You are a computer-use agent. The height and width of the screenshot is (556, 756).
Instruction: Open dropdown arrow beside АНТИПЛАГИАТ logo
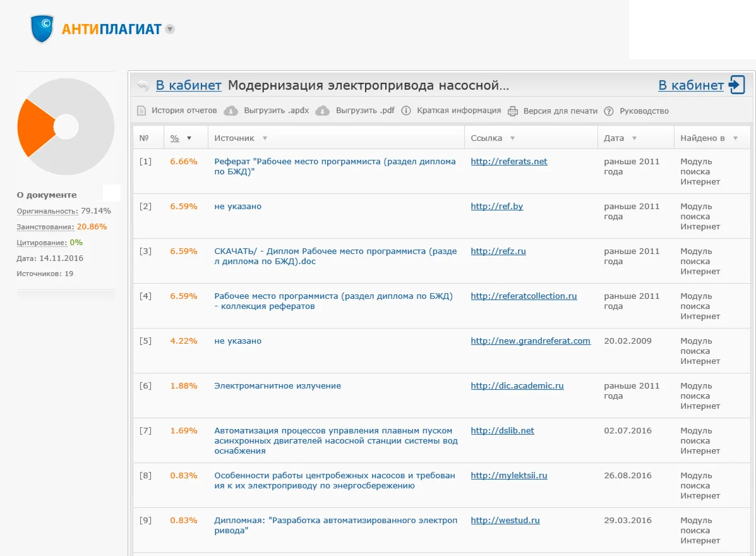pyautogui.click(x=170, y=29)
